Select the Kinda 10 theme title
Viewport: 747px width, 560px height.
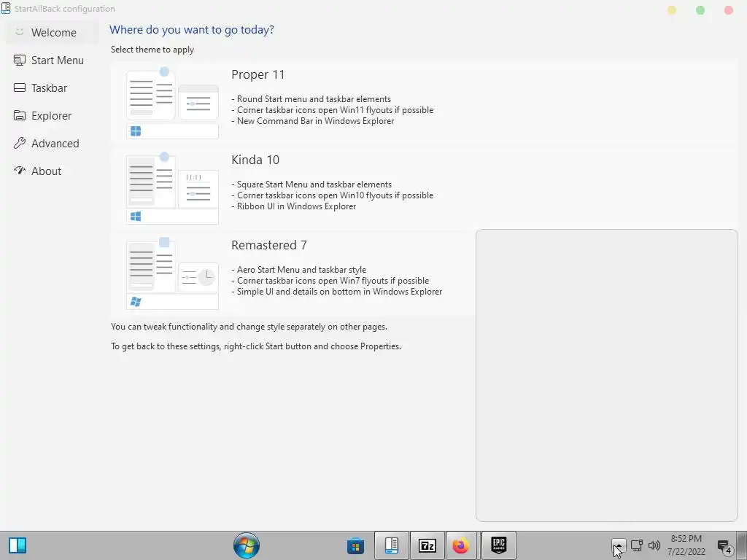(255, 160)
